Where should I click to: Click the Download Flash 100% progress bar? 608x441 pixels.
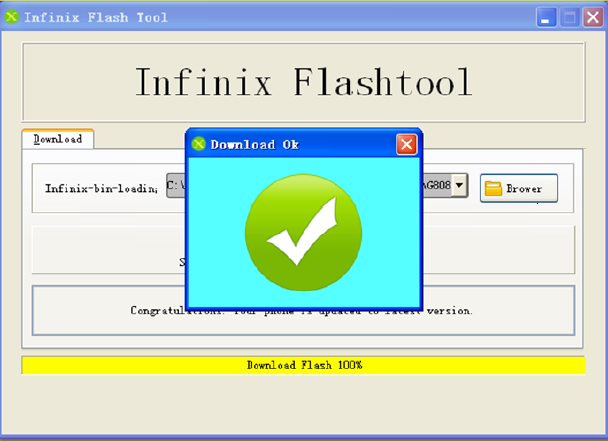click(x=304, y=365)
